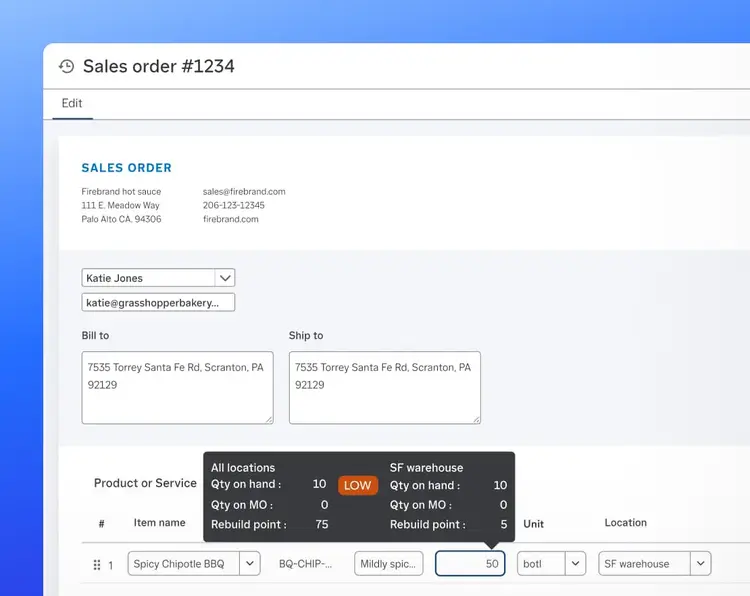
Task: Click the BQ-CHIP SKU text
Action: tap(305, 564)
